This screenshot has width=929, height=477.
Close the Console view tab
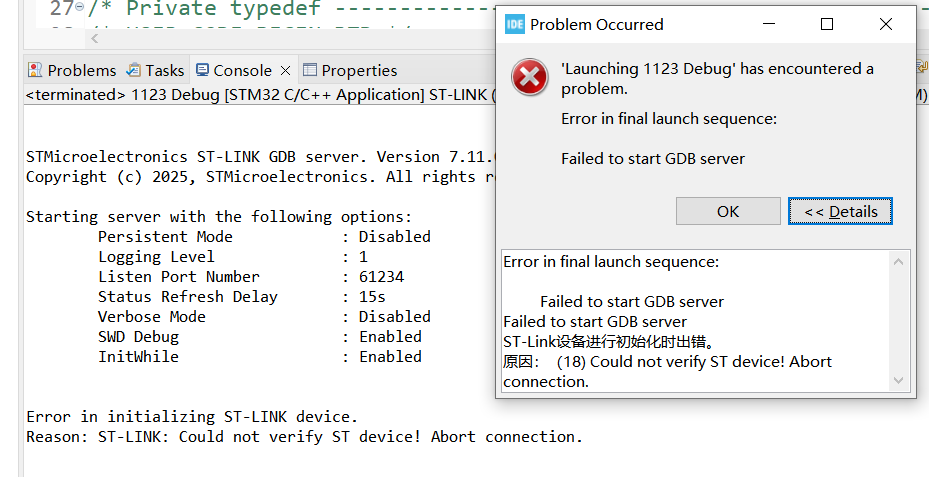click(x=285, y=70)
